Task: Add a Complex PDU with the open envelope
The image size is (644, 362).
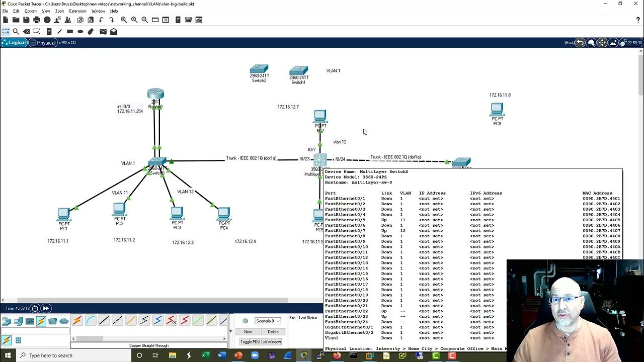Action: tap(114, 31)
